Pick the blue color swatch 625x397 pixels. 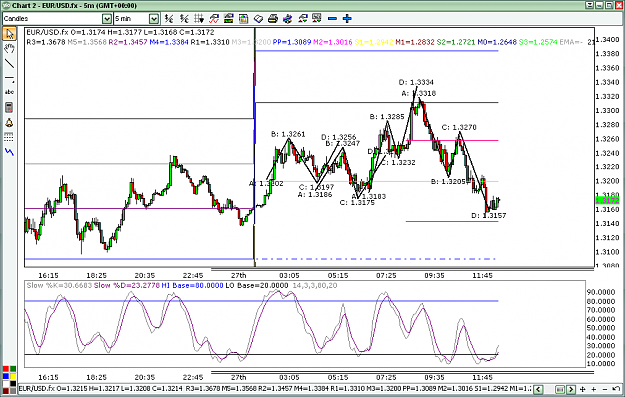(x=6, y=376)
